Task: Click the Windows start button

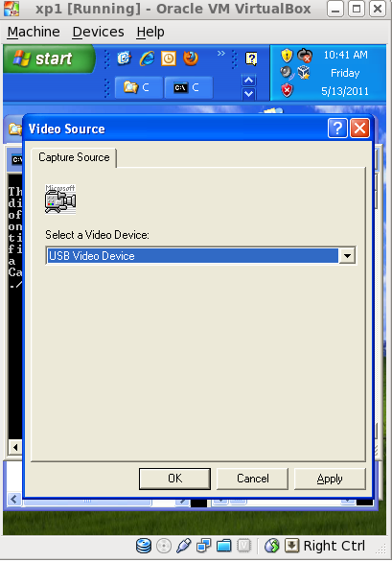Action: 49,59
